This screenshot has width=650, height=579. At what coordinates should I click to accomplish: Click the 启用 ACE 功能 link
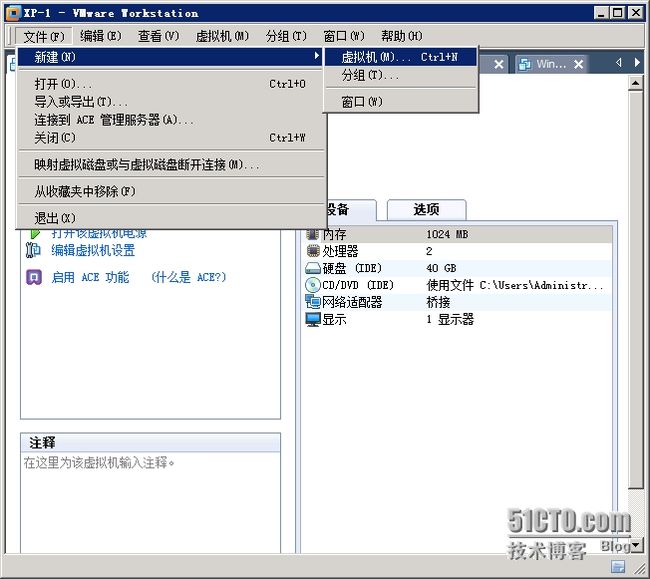coord(90,277)
